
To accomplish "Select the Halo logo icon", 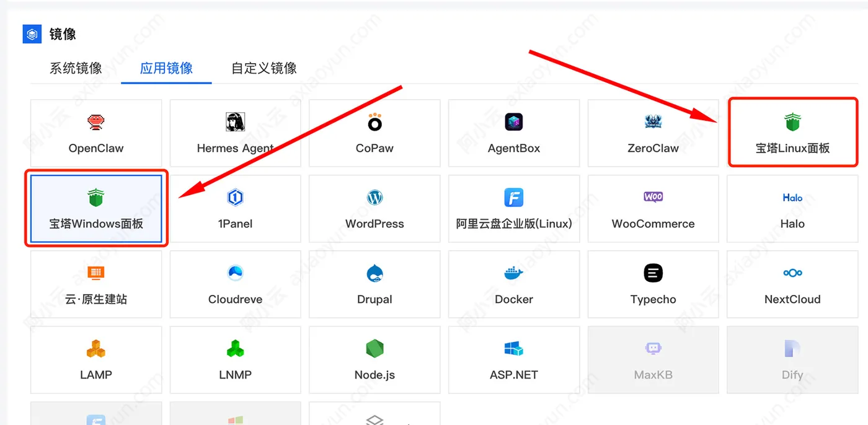I will click(792, 198).
